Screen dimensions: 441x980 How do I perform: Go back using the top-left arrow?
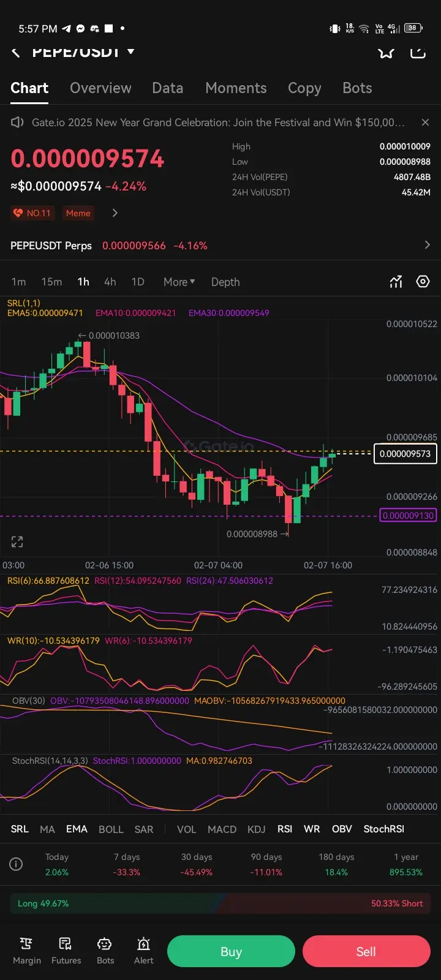pyautogui.click(x=16, y=53)
